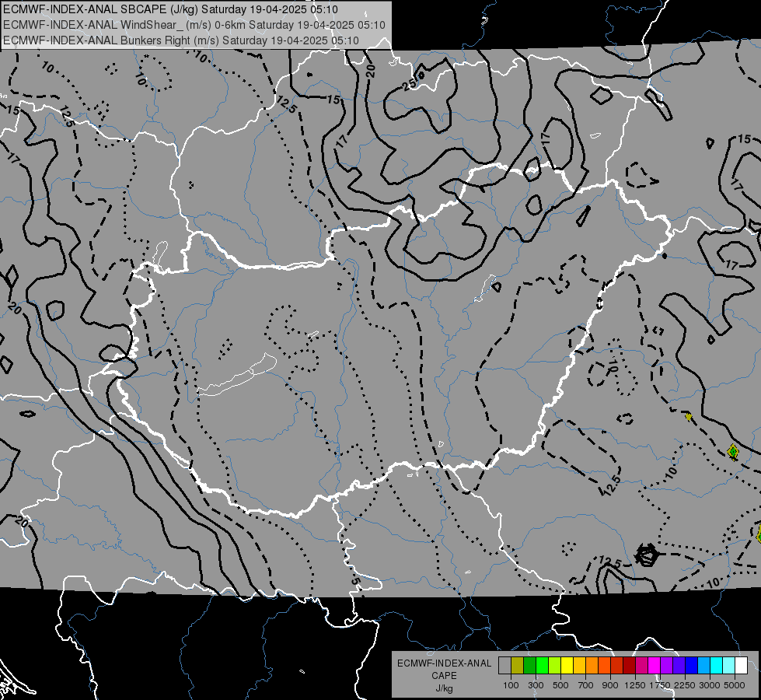Screen dimensions: 761x700
Task: Click the Bunkers Right title line
Action: click(x=181, y=40)
